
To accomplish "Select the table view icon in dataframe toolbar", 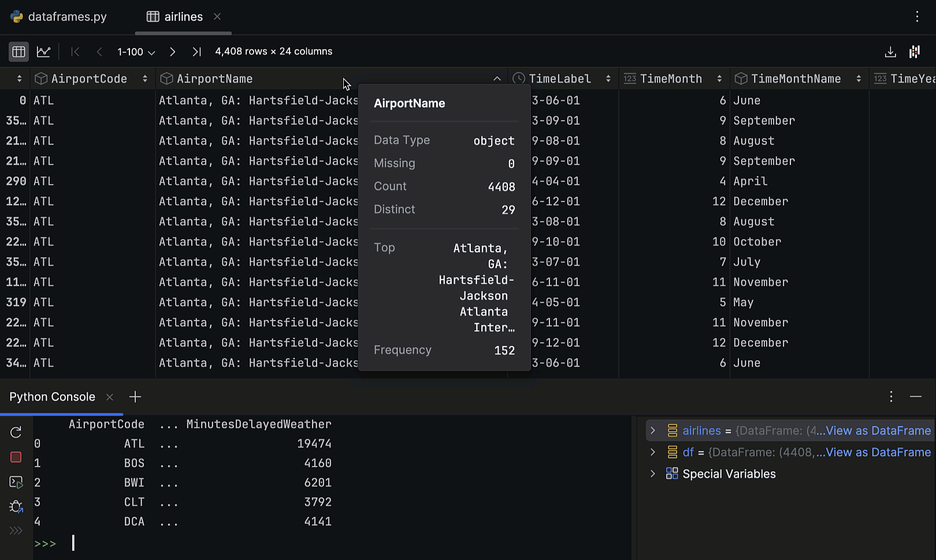I will 18,51.
